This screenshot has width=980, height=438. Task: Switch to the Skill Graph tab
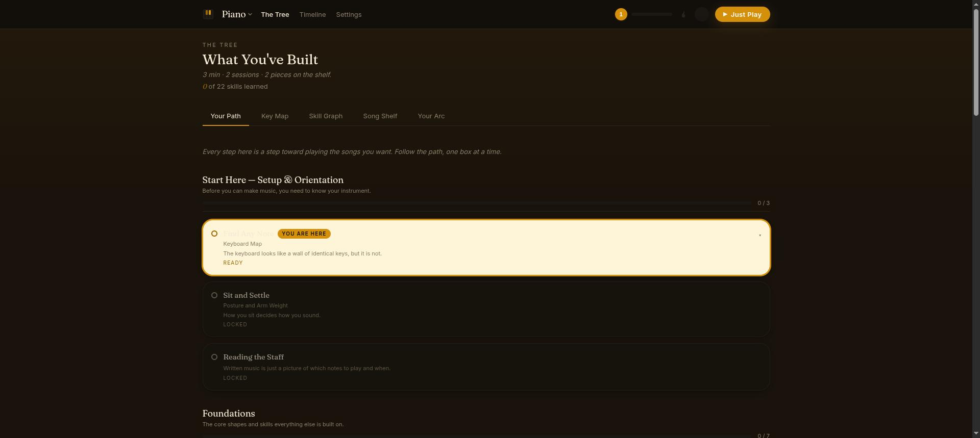tap(326, 116)
